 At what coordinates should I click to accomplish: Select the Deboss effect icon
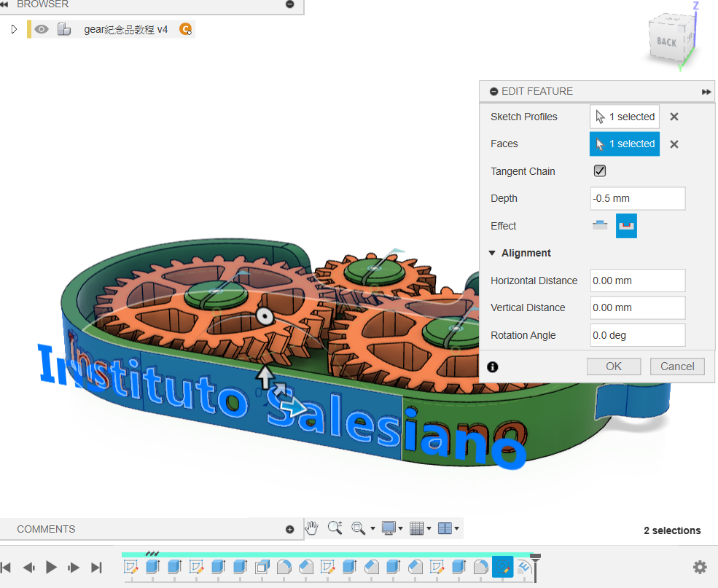point(626,226)
